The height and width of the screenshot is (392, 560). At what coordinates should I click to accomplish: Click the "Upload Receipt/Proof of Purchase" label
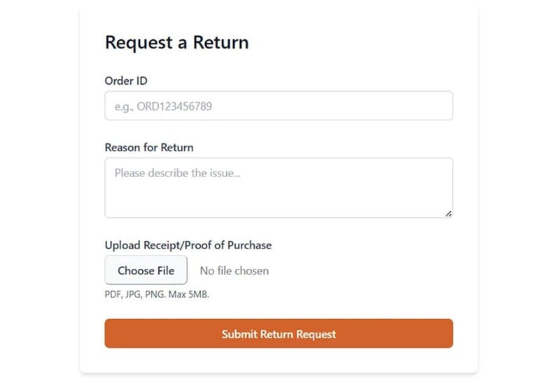tap(188, 245)
